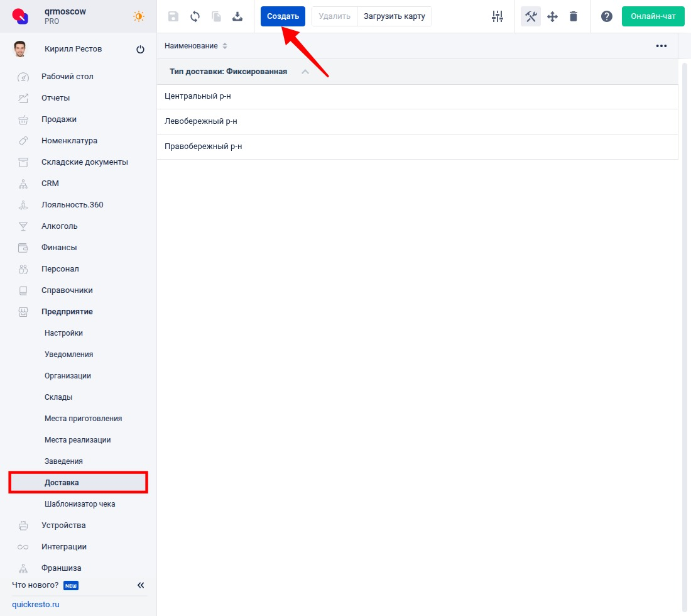The image size is (691, 616).
Task: Open help via question mark icon
Action: (x=606, y=16)
